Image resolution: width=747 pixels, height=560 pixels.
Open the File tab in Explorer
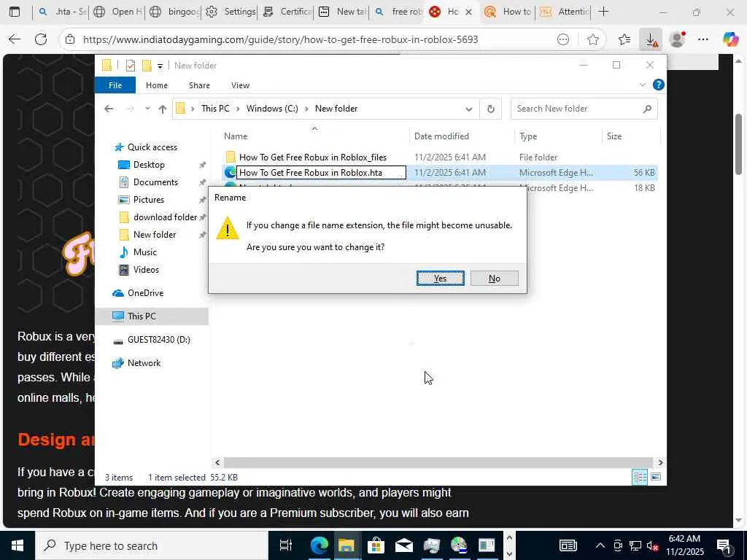[x=115, y=85]
